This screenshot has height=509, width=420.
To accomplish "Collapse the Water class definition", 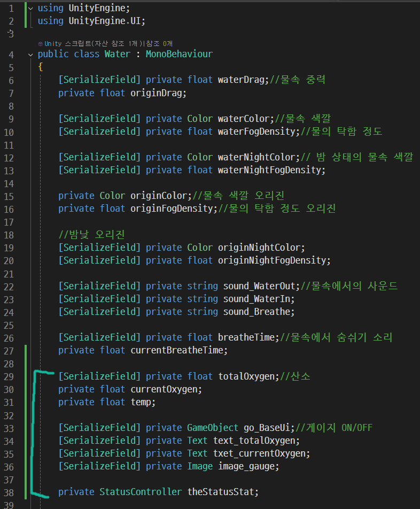I will pos(30,55).
